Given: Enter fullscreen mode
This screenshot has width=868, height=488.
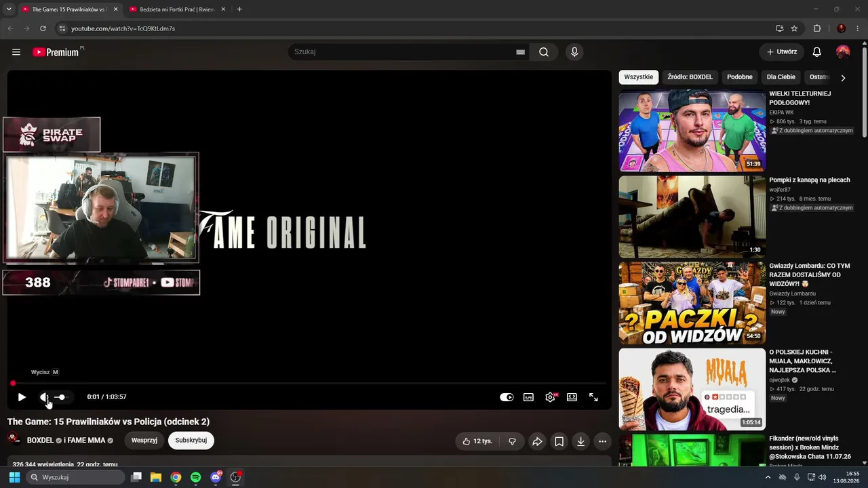Looking at the screenshot, I should click(x=593, y=397).
